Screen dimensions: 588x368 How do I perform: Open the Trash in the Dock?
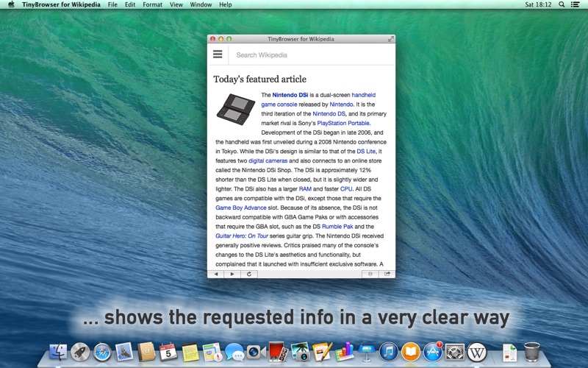tap(531, 352)
